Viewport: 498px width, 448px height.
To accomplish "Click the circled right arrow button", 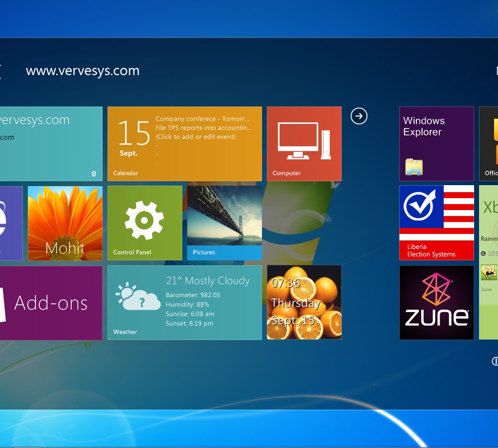I will (359, 116).
